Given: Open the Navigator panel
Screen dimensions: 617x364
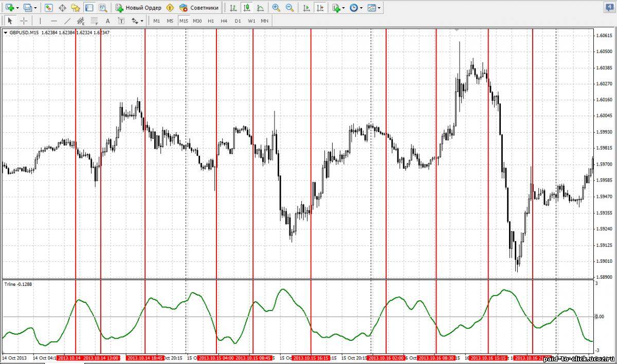Looking at the screenshot, I should [x=76, y=8].
